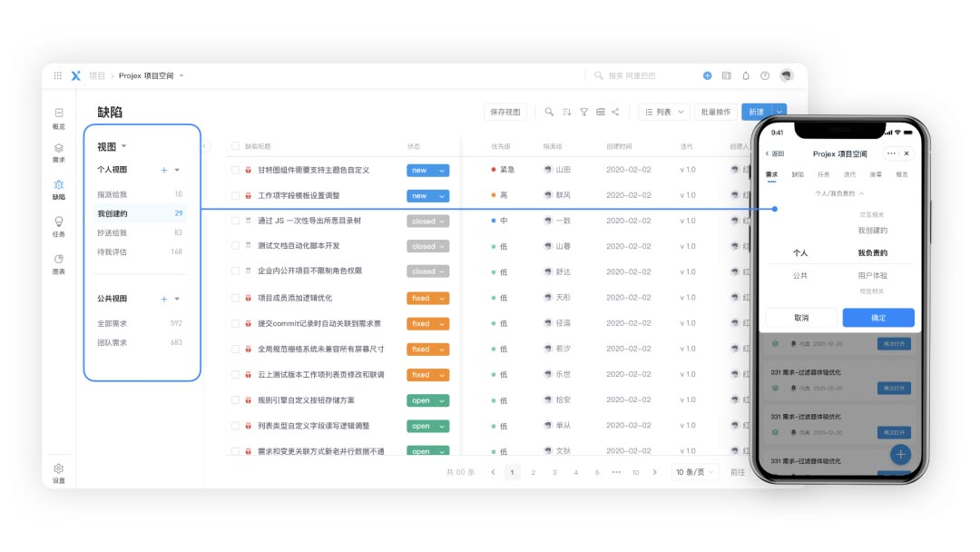Tick checkbox for 测试文档自动化脚本开发
This screenshot has height=552, width=980.
[x=235, y=246]
